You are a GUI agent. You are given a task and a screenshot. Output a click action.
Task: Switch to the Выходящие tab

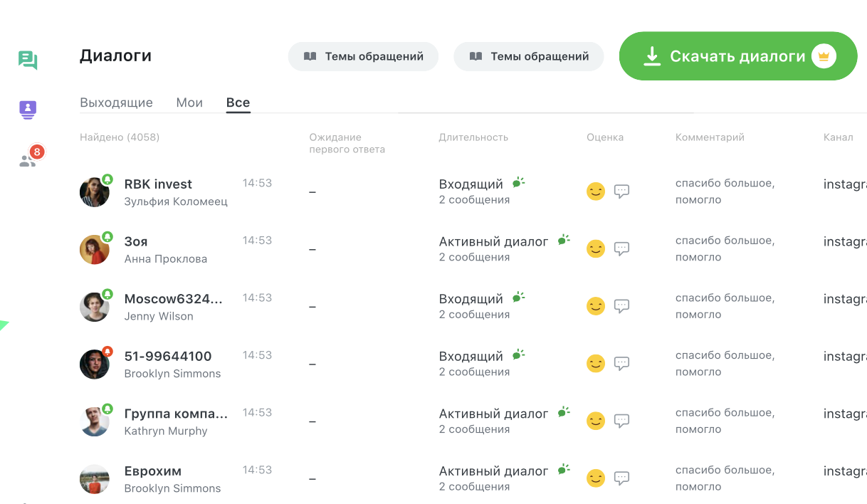click(116, 103)
